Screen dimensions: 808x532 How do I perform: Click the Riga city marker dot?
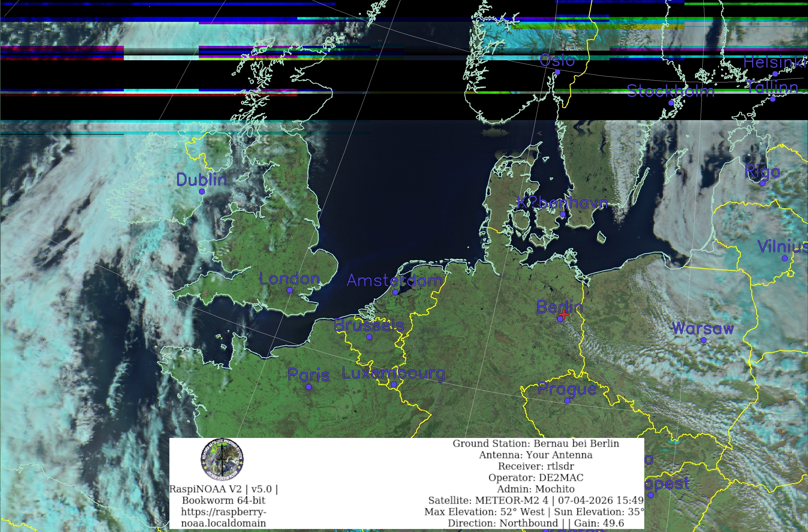pos(762,183)
